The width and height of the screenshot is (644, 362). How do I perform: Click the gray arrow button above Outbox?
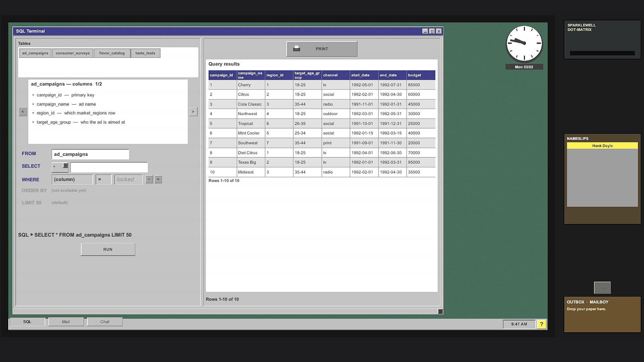pos(602,288)
